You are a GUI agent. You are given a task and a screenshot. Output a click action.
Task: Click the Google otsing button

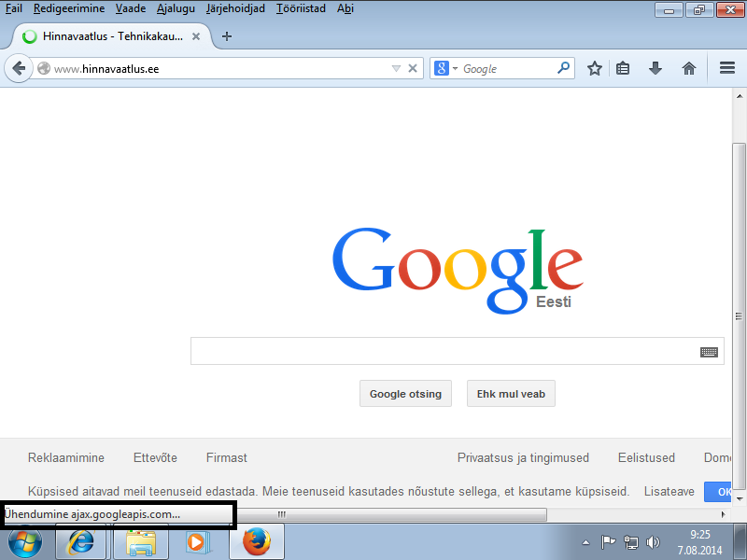pos(405,394)
